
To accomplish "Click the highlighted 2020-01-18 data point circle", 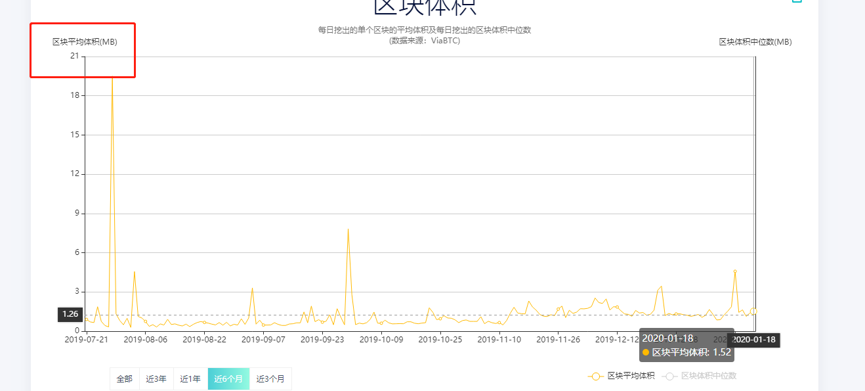I will (x=754, y=312).
